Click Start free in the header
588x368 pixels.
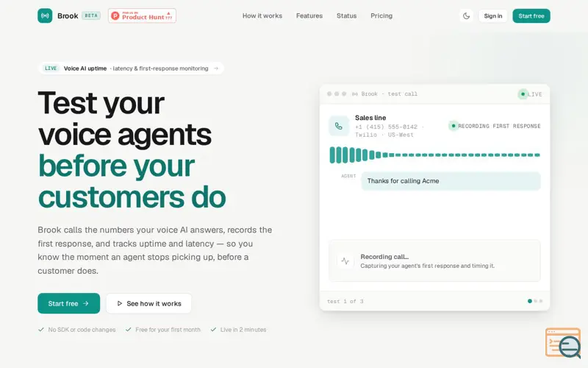pyautogui.click(x=531, y=15)
